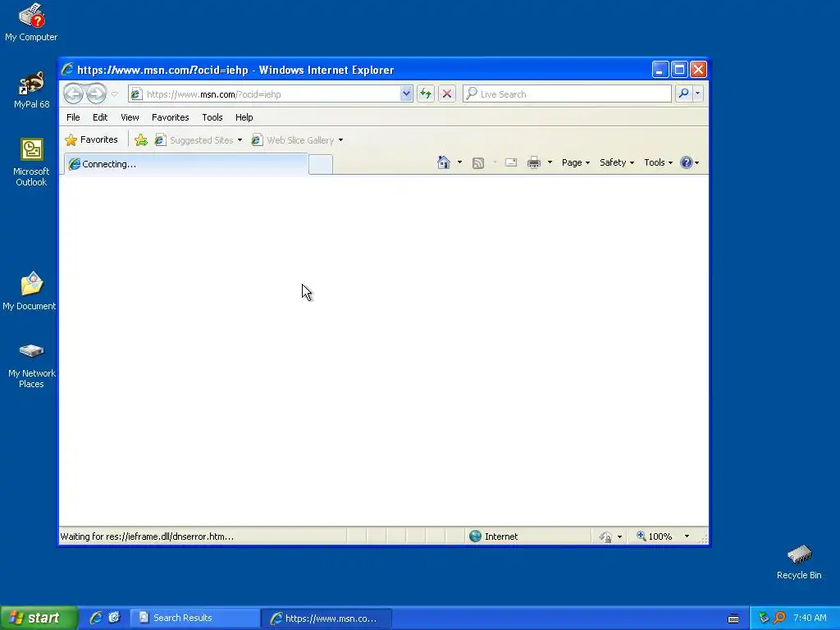Click the green Refresh button

click(x=426, y=94)
